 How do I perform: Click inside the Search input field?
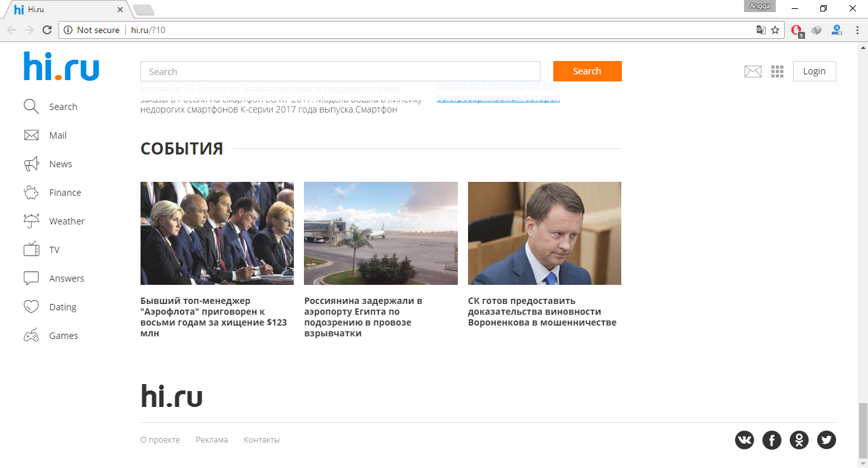[340, 71]
